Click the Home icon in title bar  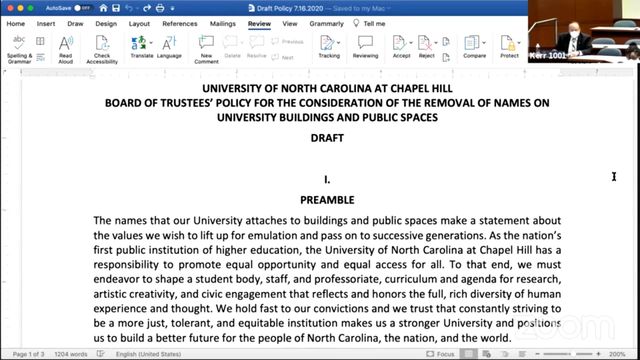[x=103, y=8]
